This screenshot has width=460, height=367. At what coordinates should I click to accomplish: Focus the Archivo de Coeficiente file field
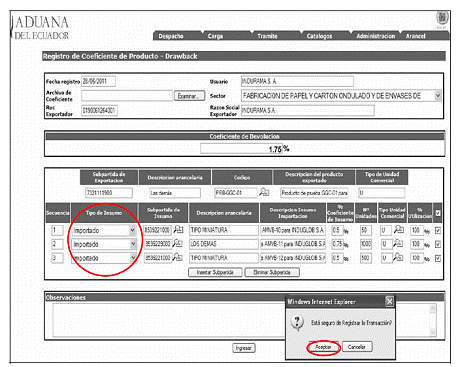point(127,96)
